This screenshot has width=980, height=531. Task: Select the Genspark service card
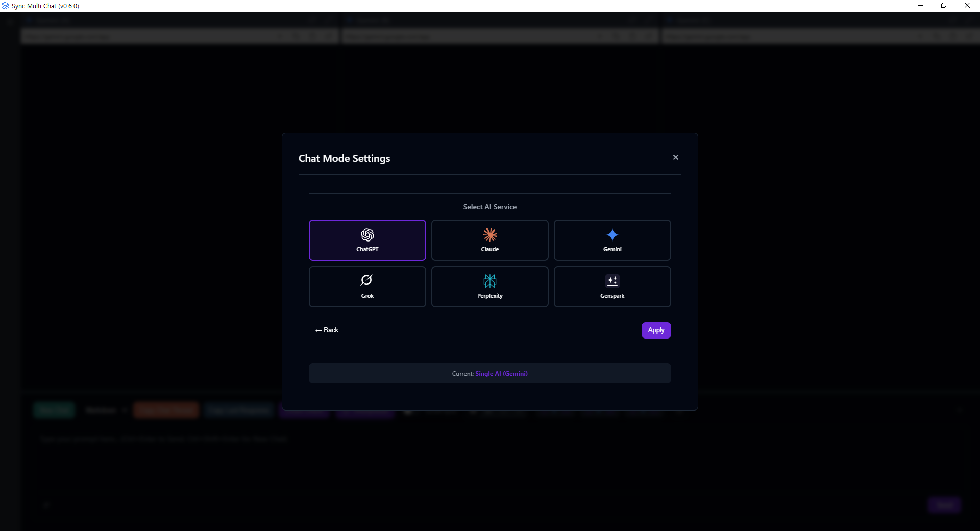[612, 286]
